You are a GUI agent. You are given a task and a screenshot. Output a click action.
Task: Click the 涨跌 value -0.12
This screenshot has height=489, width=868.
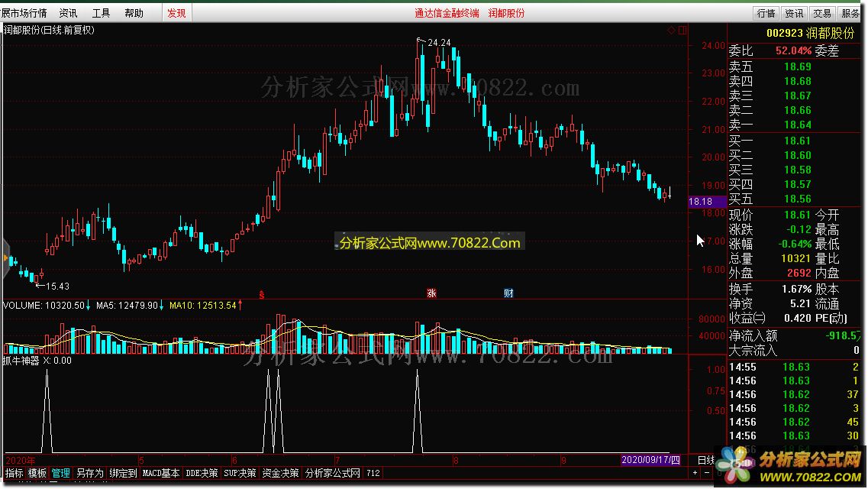pyautogui.click(x=799, y=229)
